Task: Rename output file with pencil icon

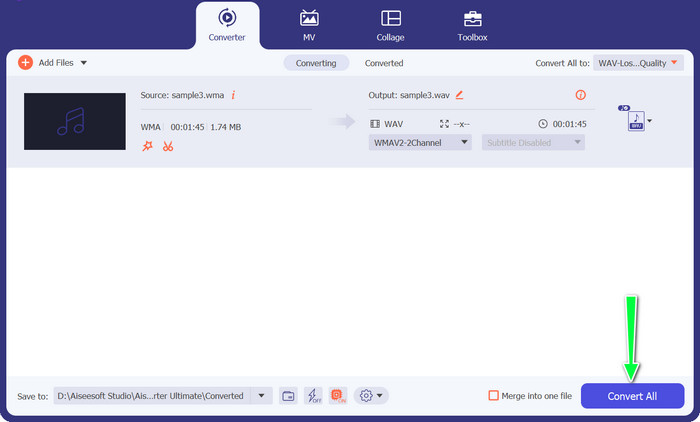Action: point(459,95)
